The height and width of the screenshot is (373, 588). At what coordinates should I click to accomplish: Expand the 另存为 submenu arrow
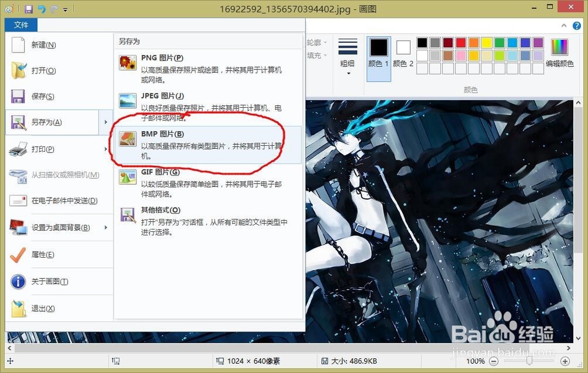(106, 122)
